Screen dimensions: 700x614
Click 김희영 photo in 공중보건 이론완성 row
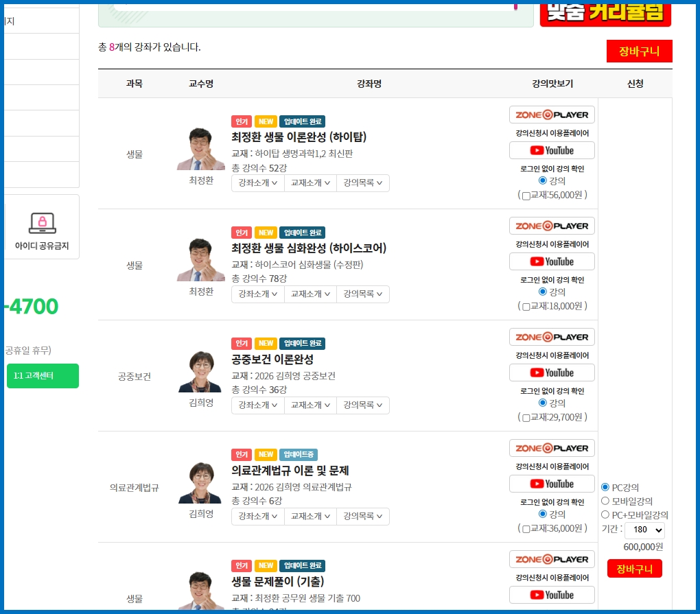click(x=200, y=372)
